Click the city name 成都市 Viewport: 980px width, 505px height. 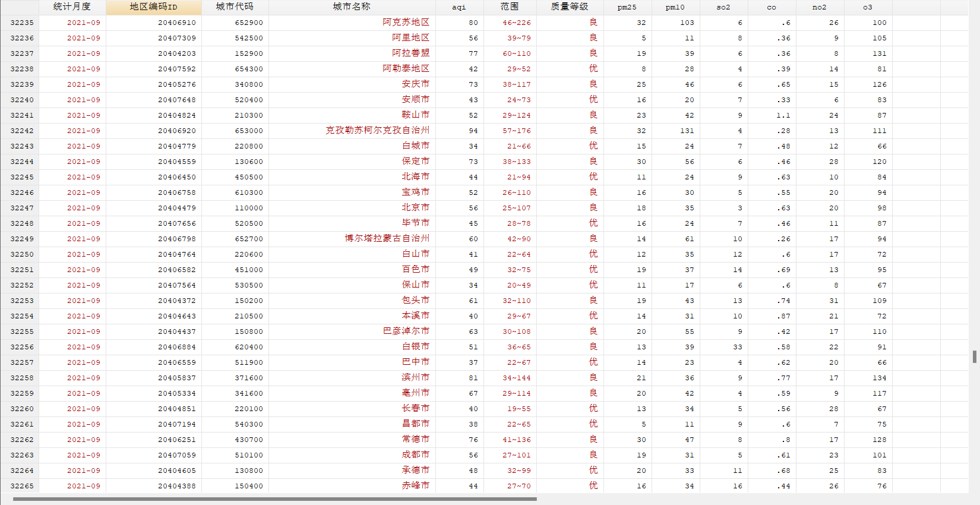pyautogui.click(x=415, y=455)
